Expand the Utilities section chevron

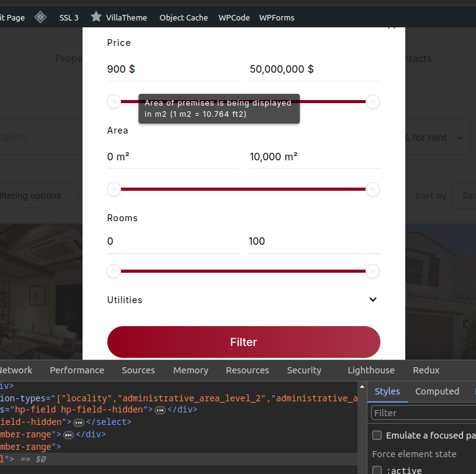[x=372, y=299]
